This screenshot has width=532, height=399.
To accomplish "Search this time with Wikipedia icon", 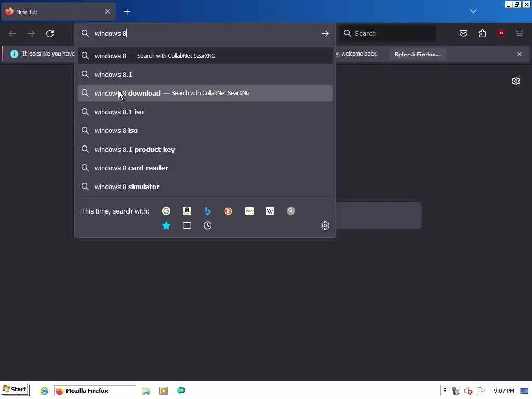I will (x=270, y=211).
